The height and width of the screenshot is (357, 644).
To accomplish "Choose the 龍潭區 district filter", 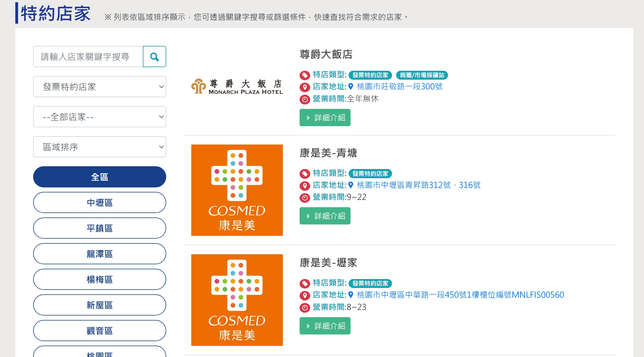I will (100, 254).
